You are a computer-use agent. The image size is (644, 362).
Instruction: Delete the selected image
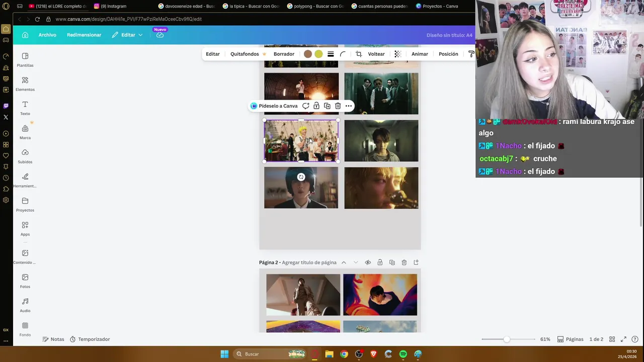coord(338,106)
